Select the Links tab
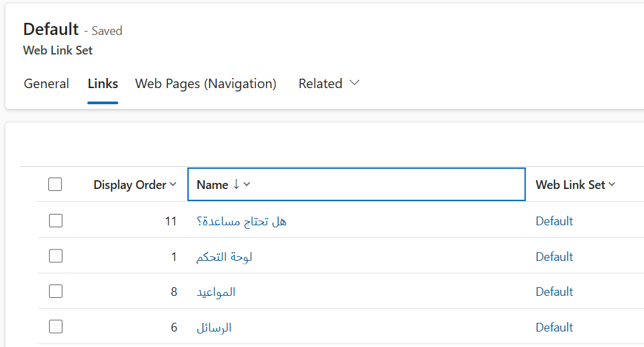Screen dimensions: 644x347 (103, 83)
